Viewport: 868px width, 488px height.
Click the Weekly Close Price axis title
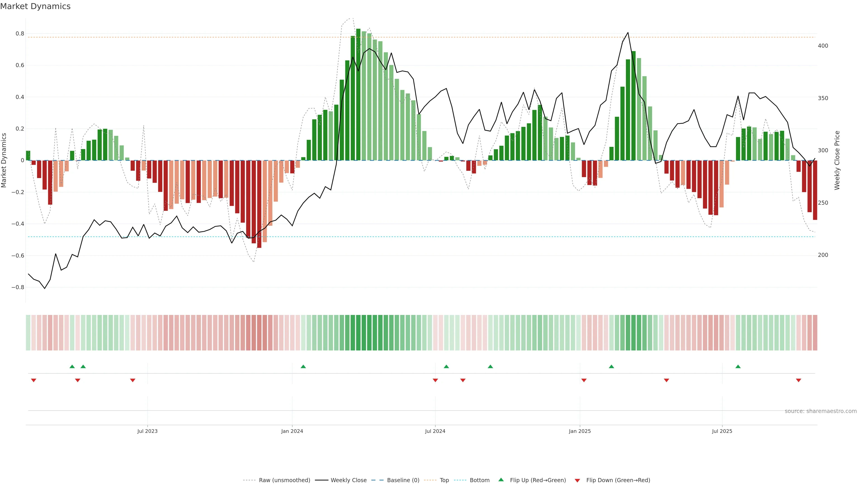point(837,160)
